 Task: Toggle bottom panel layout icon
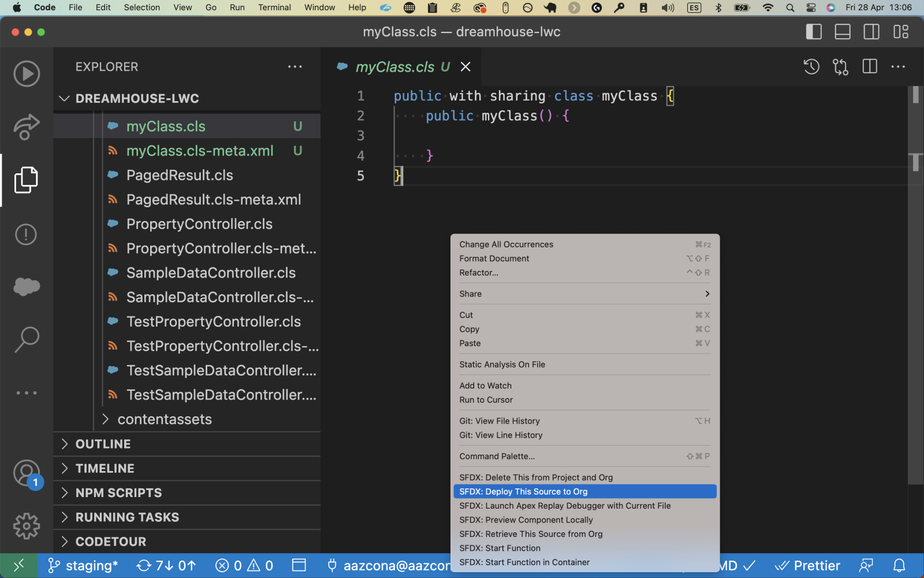843,32
